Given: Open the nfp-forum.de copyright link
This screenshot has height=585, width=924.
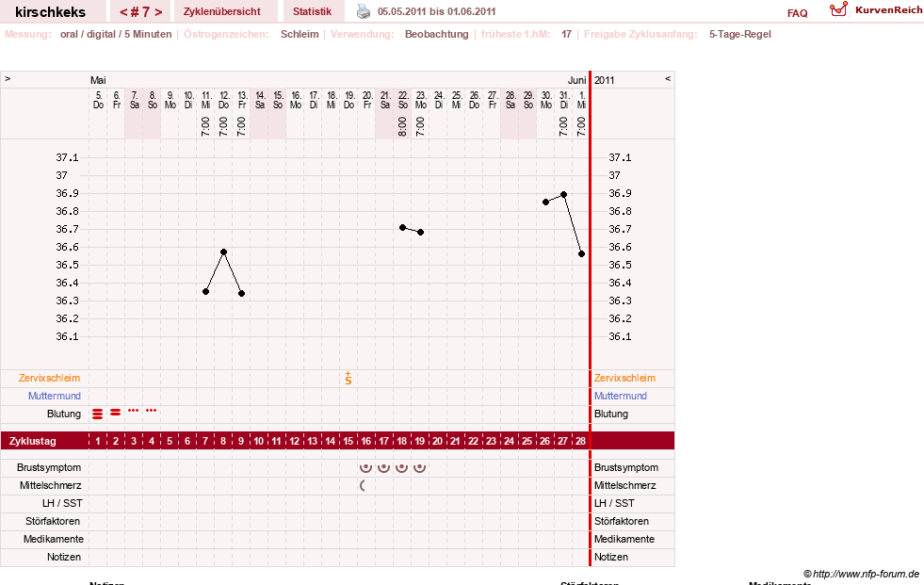Looking at the screenshot, I should (862, 574).
